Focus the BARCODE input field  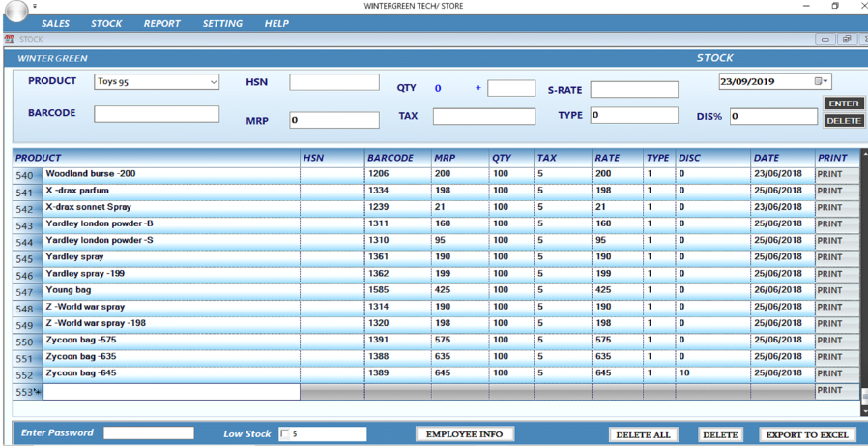(157, 113)
